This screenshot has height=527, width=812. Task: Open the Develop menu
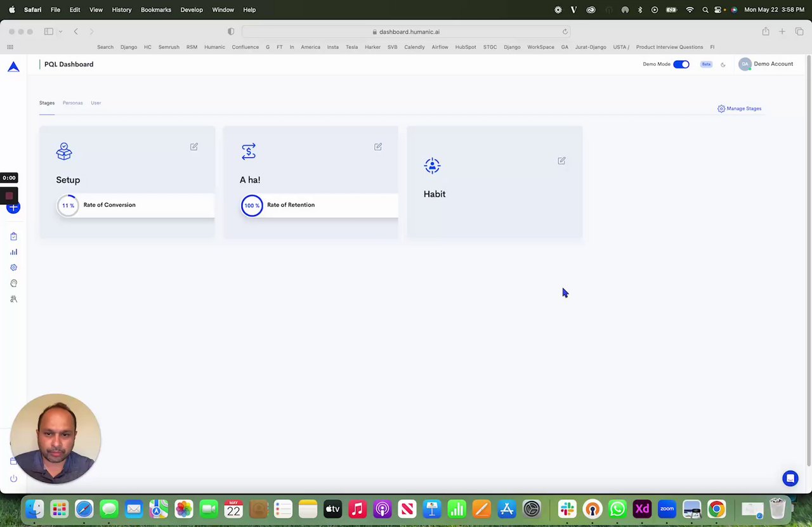click(192, 10)
